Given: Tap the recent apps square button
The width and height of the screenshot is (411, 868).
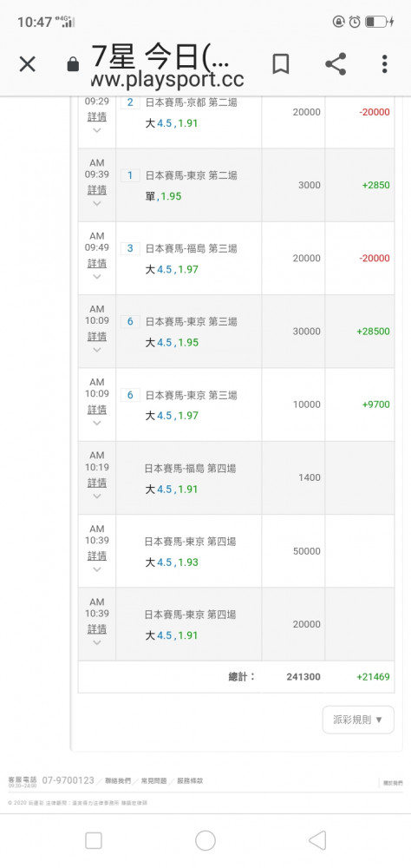Looking at the screenshot, I should coord(94,840).
